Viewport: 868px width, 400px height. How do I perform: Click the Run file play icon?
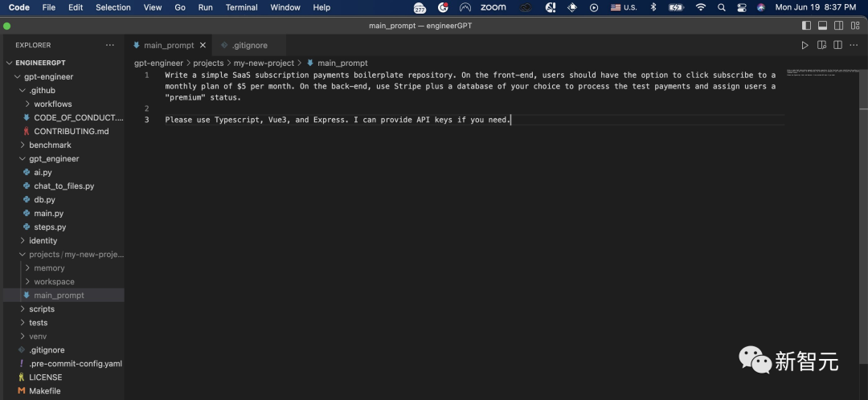coord(805,46)
